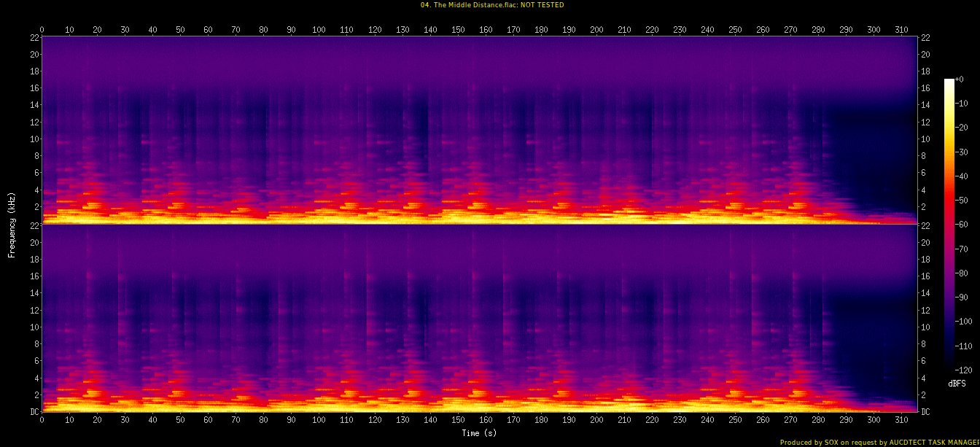Click the color scale bar near -60 dBFS

(949, 224)
